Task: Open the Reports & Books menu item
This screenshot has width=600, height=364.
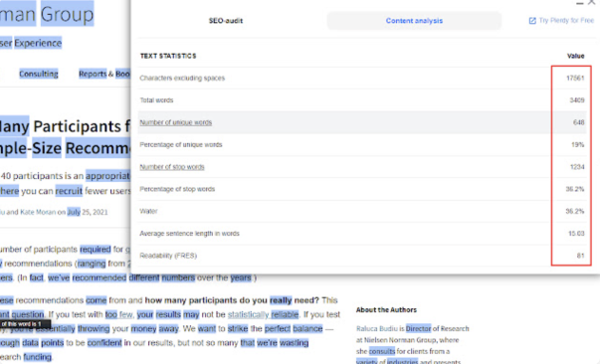Action: point(104,74)
